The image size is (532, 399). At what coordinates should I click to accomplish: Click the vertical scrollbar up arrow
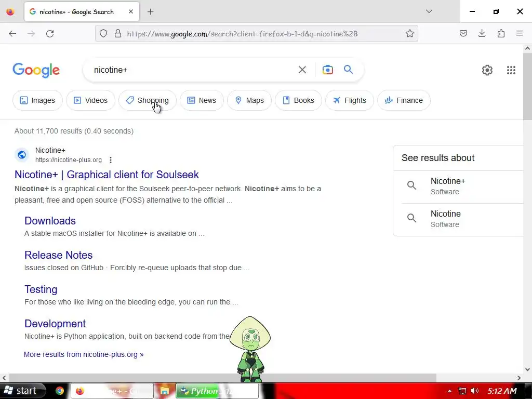527,48
